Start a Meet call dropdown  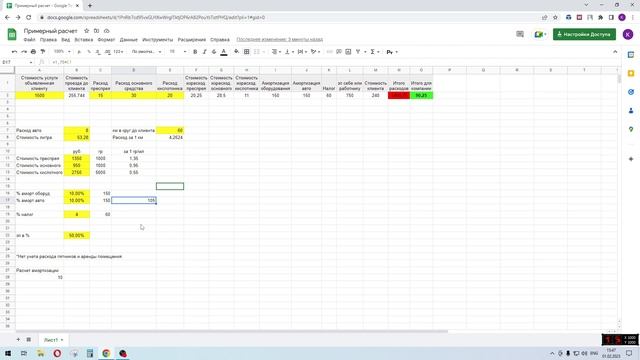(540, 34)
